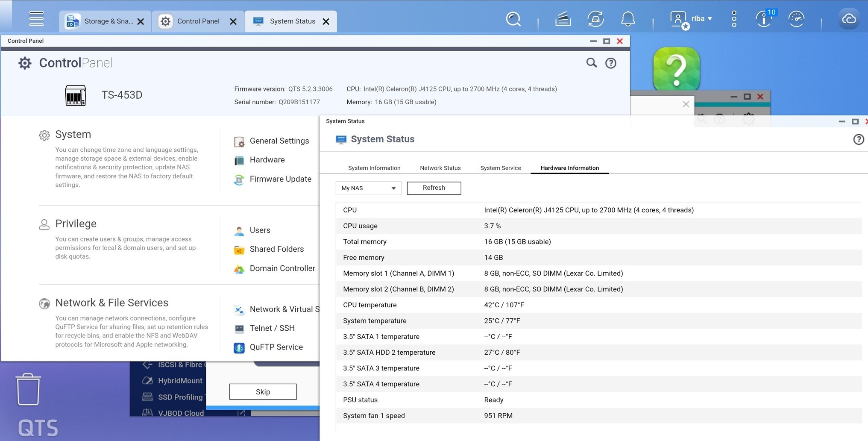Open Background Tasks icon in top bar

click(563, 19)
